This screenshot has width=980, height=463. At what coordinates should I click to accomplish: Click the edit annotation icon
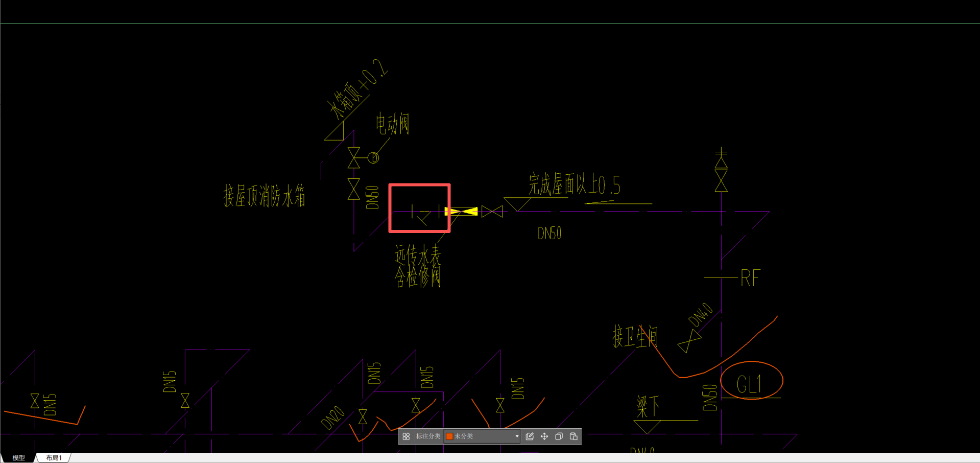click(530, 436)
